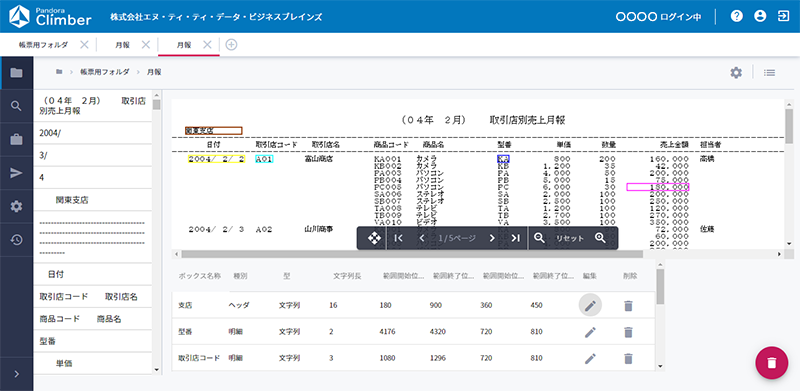Click the left list scroll down arrow
800x391 pixels.
[x=157, y=370]
